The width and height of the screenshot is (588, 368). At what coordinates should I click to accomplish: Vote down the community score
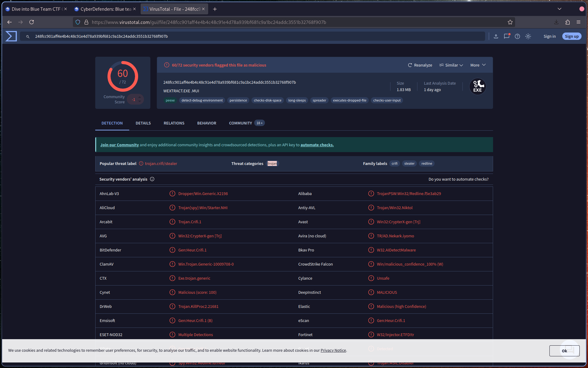tap(140, 102)
